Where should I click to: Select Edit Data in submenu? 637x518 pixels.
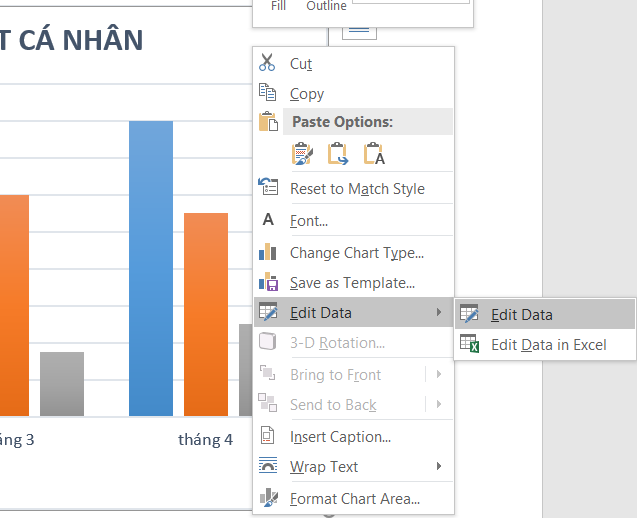(x=545, y=314)
